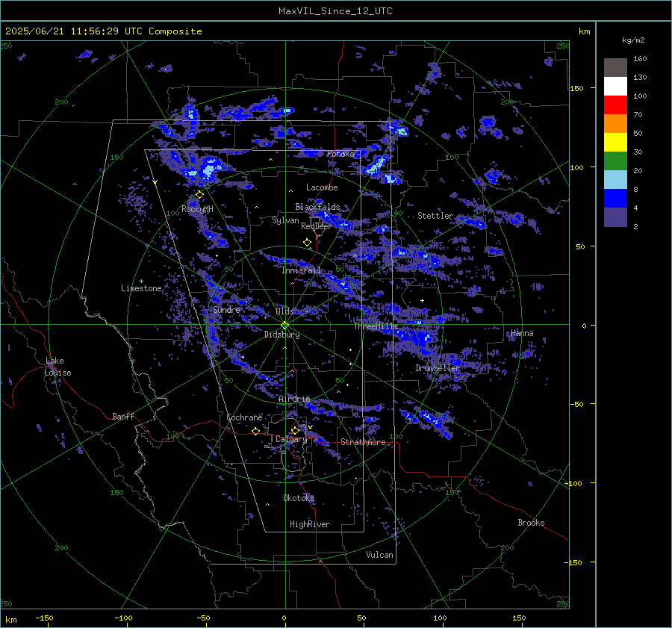Click the Airdrie town label
The height and width of the screenshot is (628, 672).
294,399
